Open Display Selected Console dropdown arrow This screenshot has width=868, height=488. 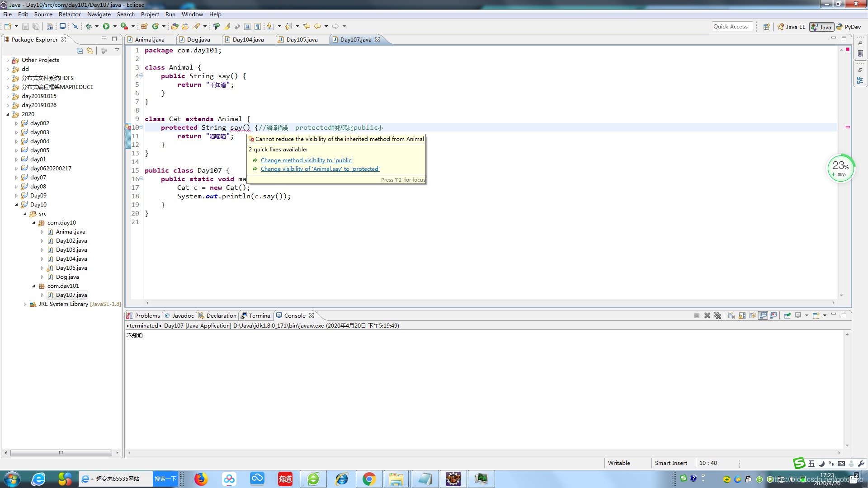(x=807, y=315)
